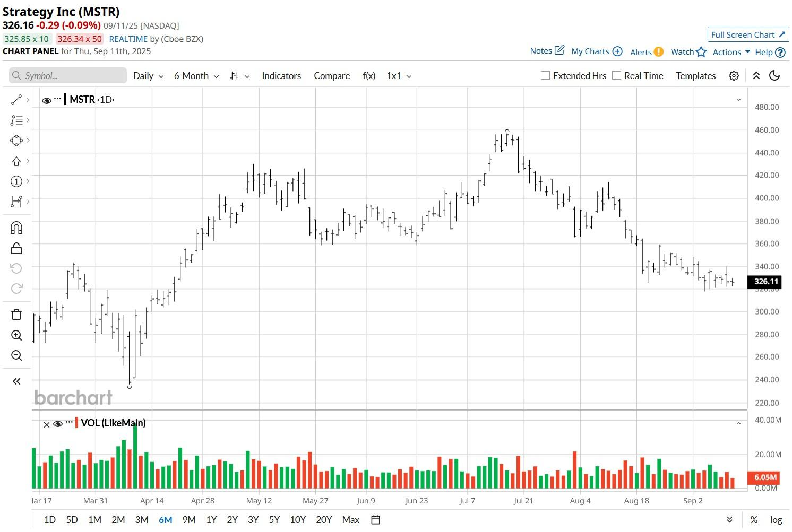Select the 5Y time range
Image resolution: width=792 pixels, height=532 pixels.
274,520
